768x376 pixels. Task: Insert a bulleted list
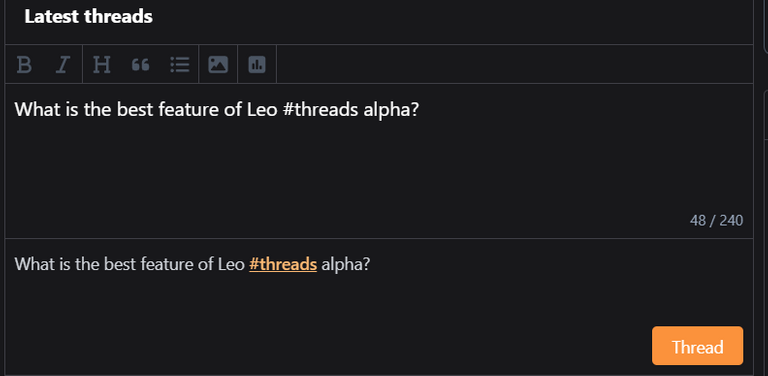[x=180, y=64]
